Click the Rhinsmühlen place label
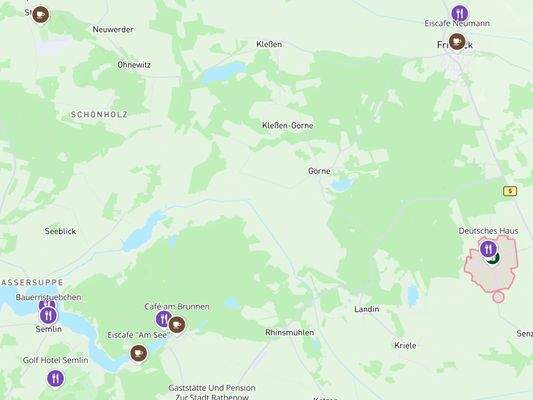Viewport: 533px width, 400px height. (290, 332)
